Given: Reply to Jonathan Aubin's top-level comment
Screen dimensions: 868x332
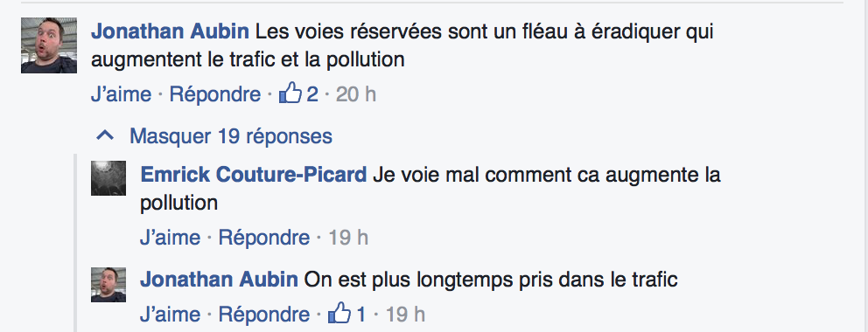Looking at the screenshot, I should tap(214, 94).
